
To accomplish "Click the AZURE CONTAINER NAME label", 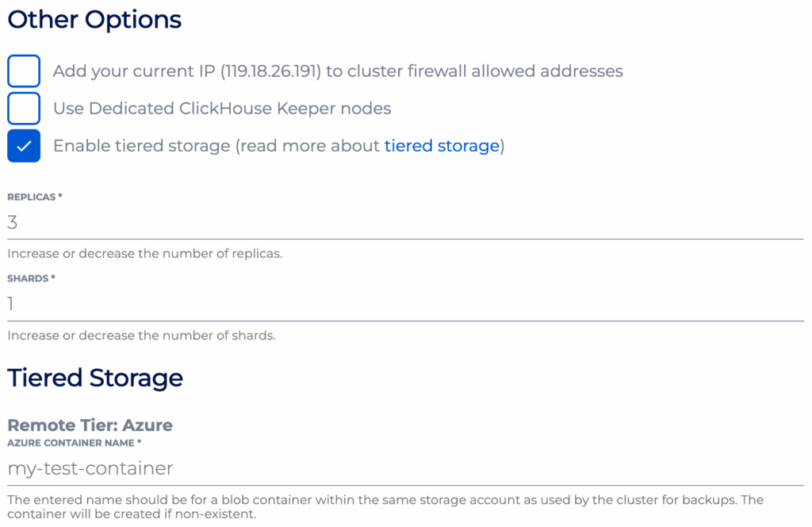I will [x=74, y=443].
